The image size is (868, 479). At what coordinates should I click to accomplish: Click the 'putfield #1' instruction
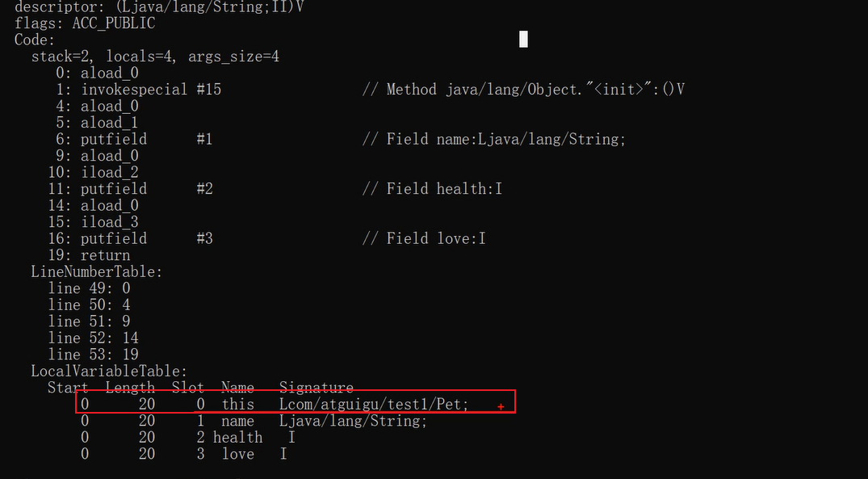(x=147, y=140)
